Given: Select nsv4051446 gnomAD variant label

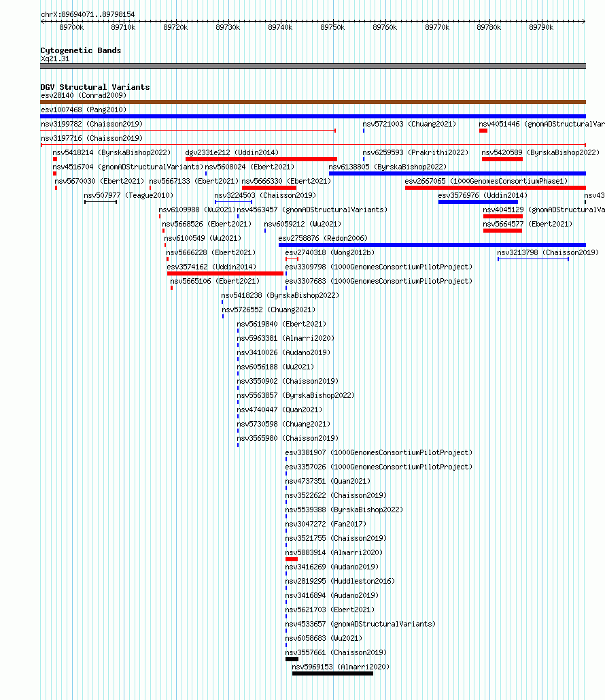Looking at the screenshot, I should coord(542,124).
